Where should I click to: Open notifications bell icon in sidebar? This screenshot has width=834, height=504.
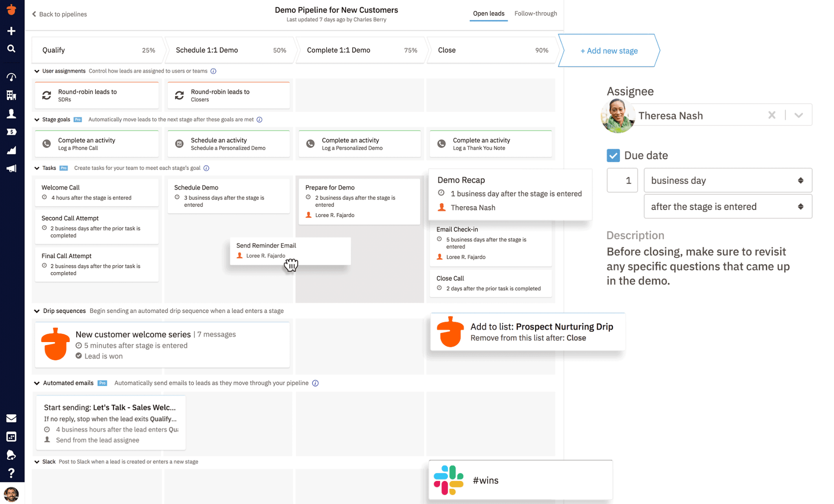coord(11,455)
